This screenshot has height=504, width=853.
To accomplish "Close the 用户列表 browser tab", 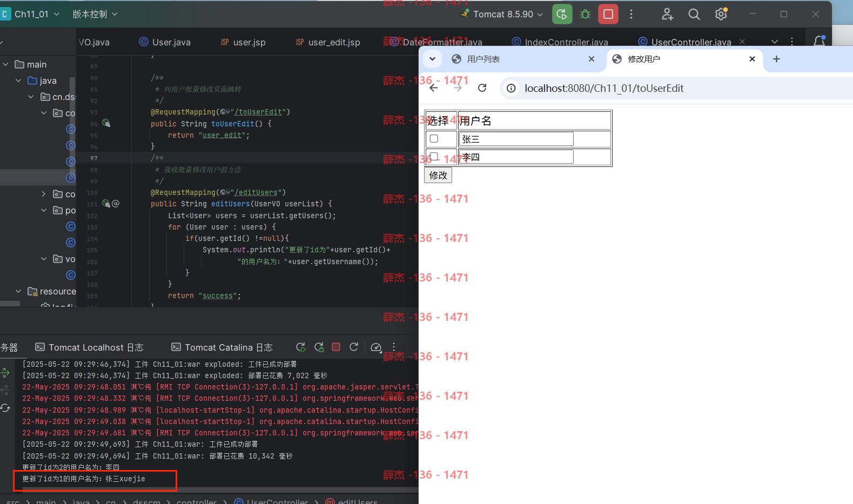I will point(592,59).
